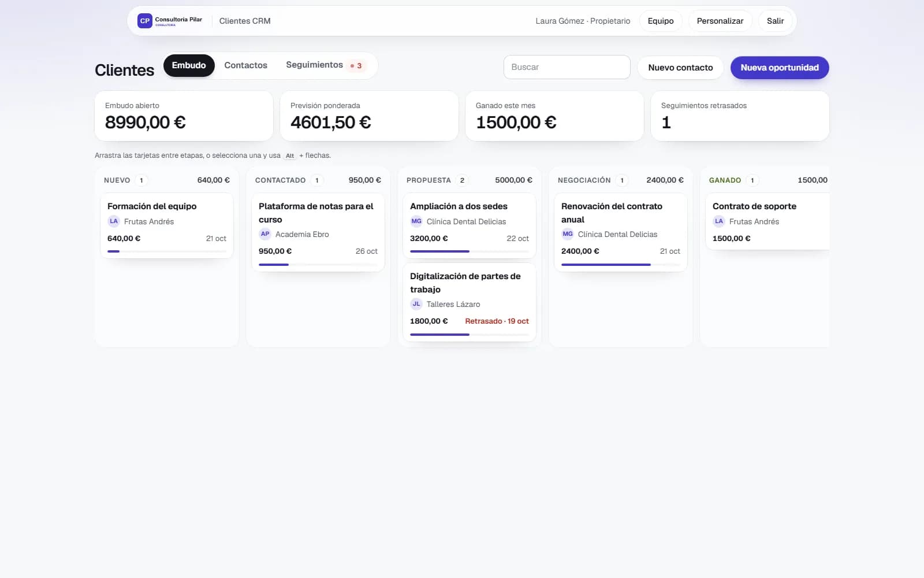Open the Contrato de soporte card
This screenshot has height=578, width=924.
click(x=767, y=221)
